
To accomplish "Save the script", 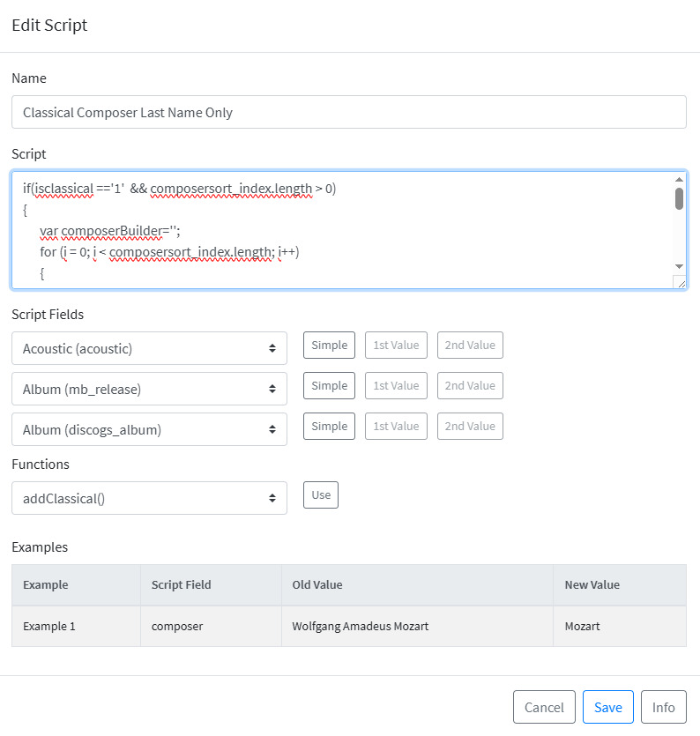I will point(608,707).
